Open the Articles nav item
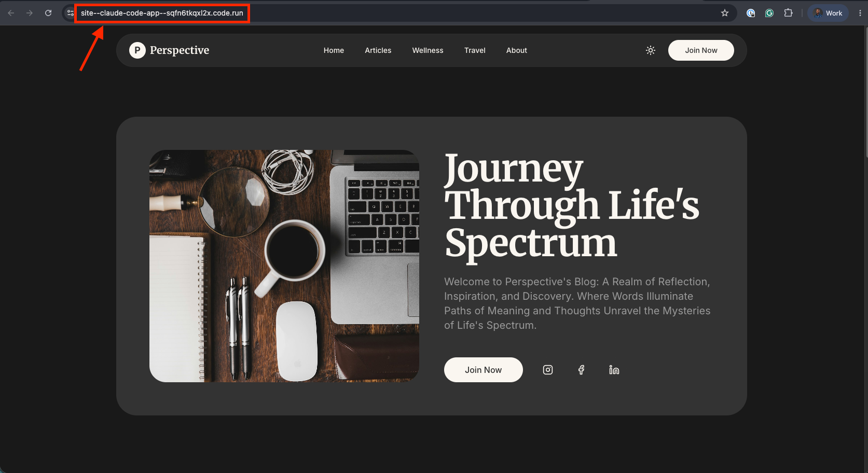This screenshot has width=868, height=473. click(x=378, y=50)
